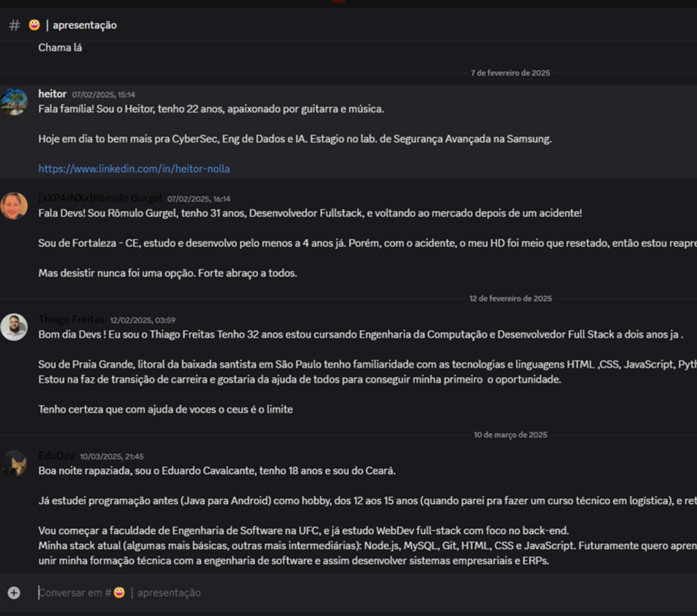
Task: Open the EduDev username popup
Action: (x=56, y=456)
